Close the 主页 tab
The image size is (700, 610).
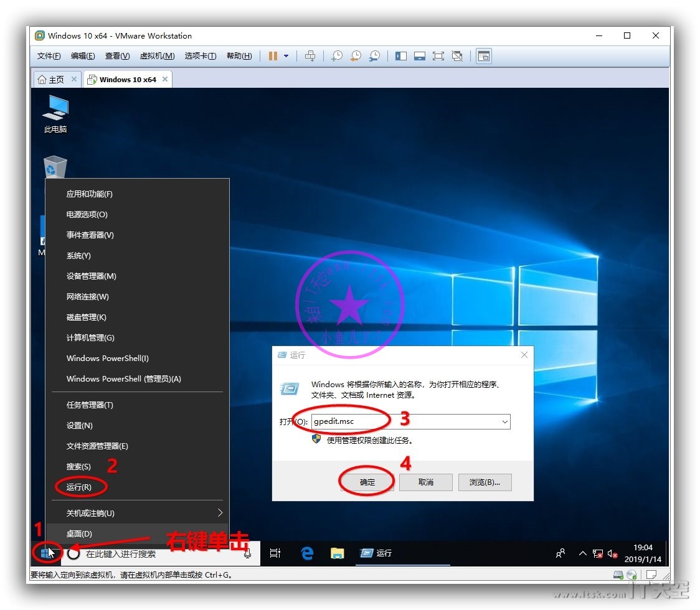[74, 79]
